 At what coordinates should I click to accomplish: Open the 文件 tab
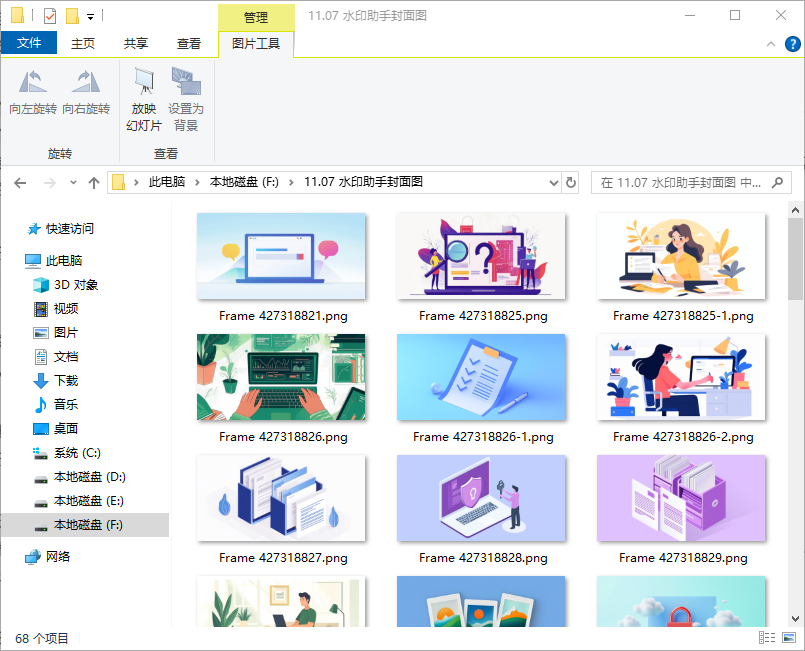coord(29,43)
